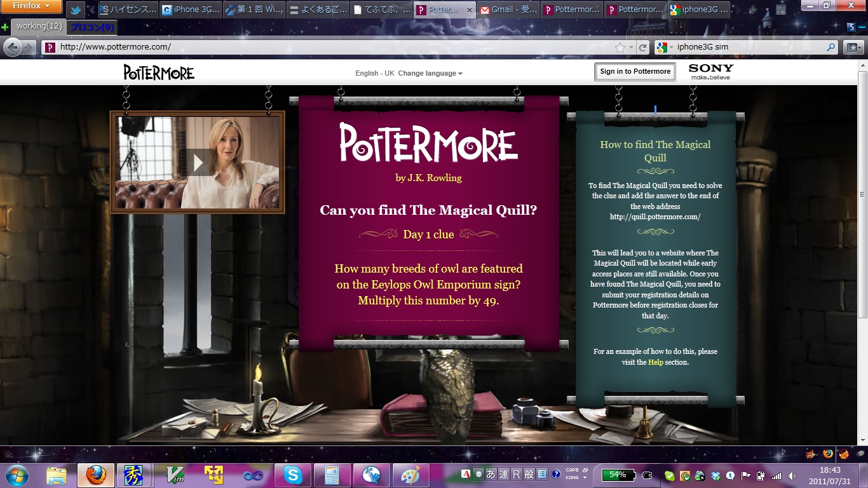Toggle the IME R romaji input button
This screenshot has height=488, width=868.
(516, 474)
